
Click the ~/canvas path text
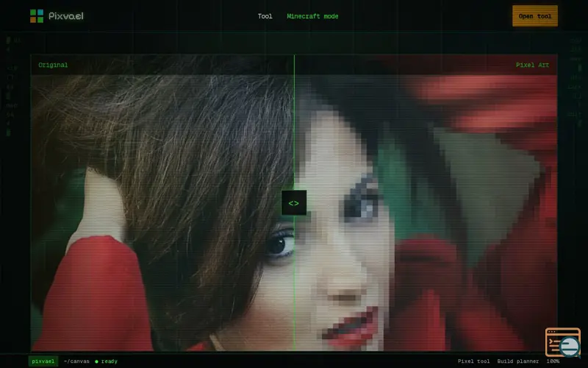[x=76, y=361]
